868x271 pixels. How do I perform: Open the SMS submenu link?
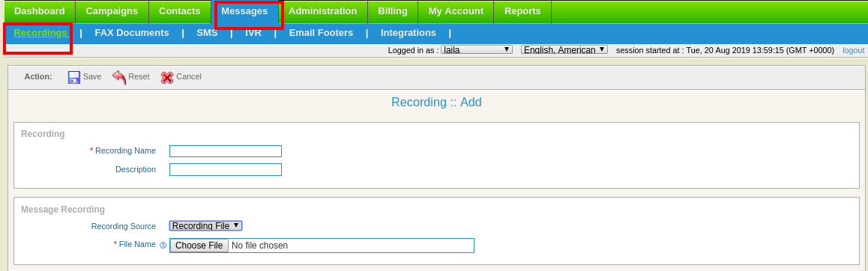click(207, 33)
